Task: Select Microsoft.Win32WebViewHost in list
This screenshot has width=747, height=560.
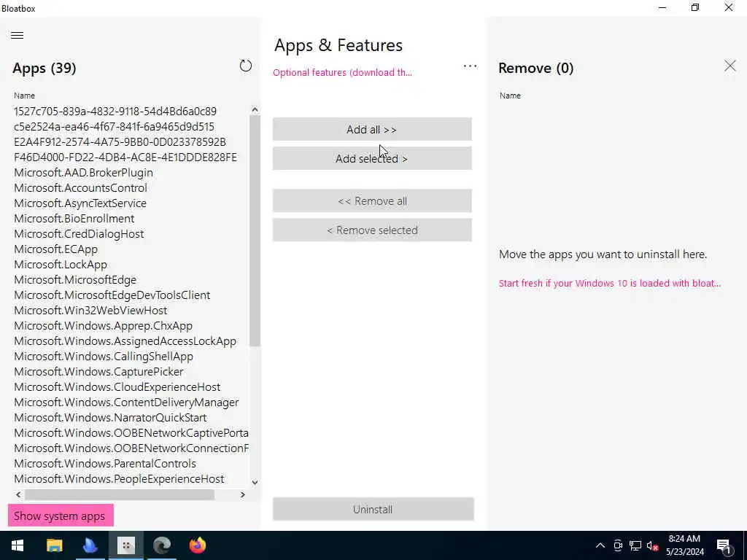Action: click(x=90, y=311)
